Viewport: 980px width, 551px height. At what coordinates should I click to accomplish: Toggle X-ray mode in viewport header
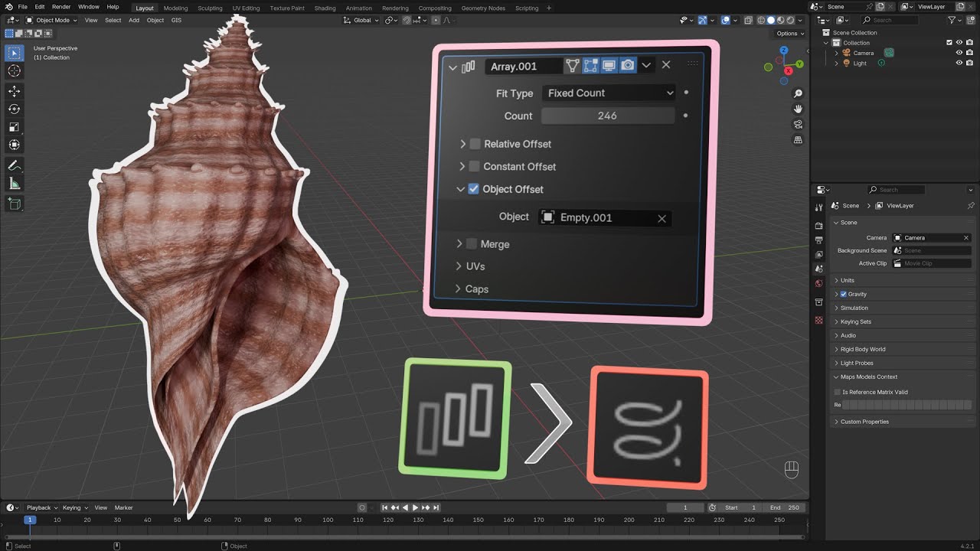pos(749,20)
